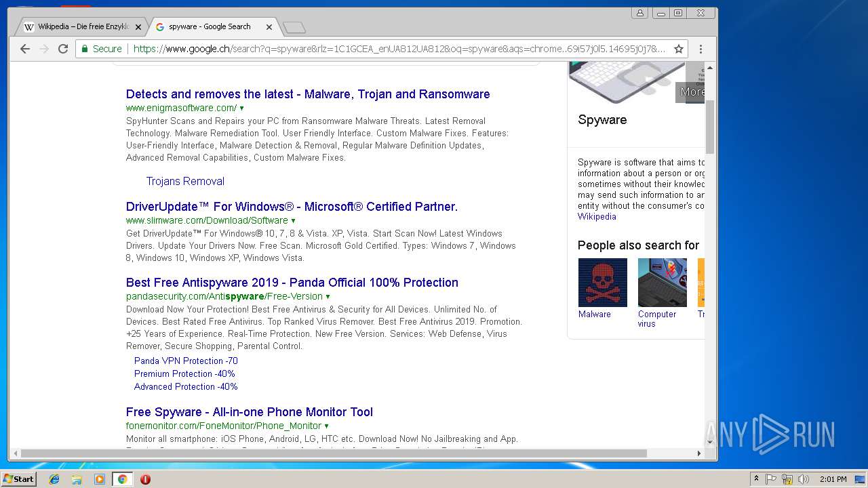Expand the fonemonitor.com ad dropdown arrow

326,426
